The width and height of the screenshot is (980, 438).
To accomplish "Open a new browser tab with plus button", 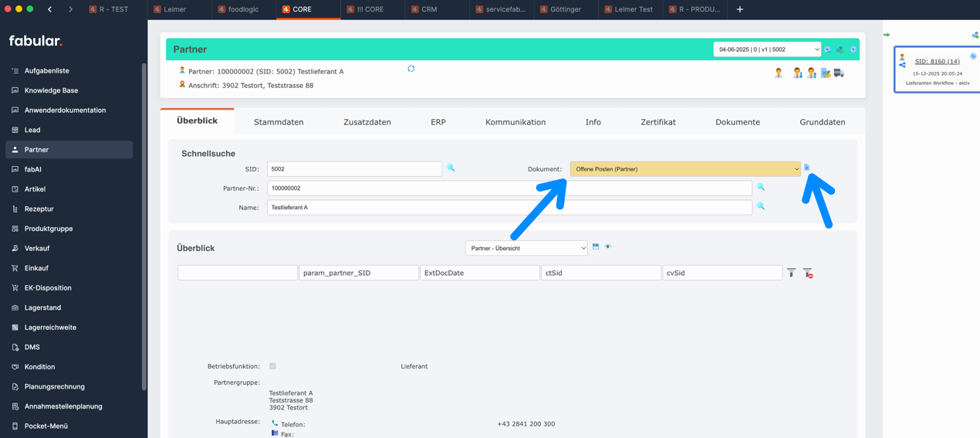I will coord(739,9).
